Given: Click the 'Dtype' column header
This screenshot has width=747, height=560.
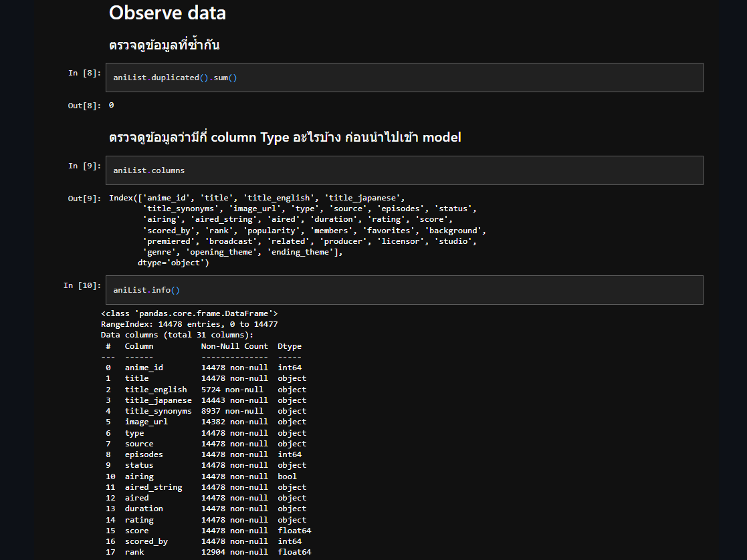Looking at the screenshot, I should pos(290,346).
